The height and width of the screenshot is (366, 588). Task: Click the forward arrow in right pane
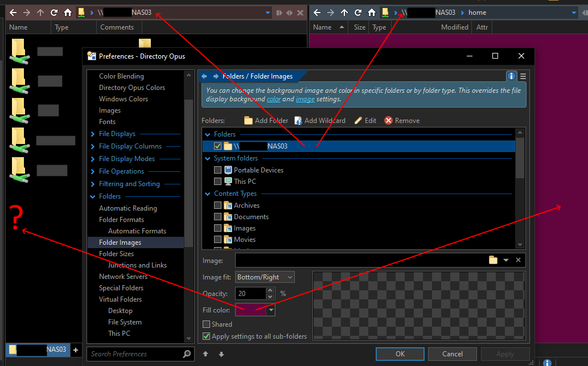330,13
